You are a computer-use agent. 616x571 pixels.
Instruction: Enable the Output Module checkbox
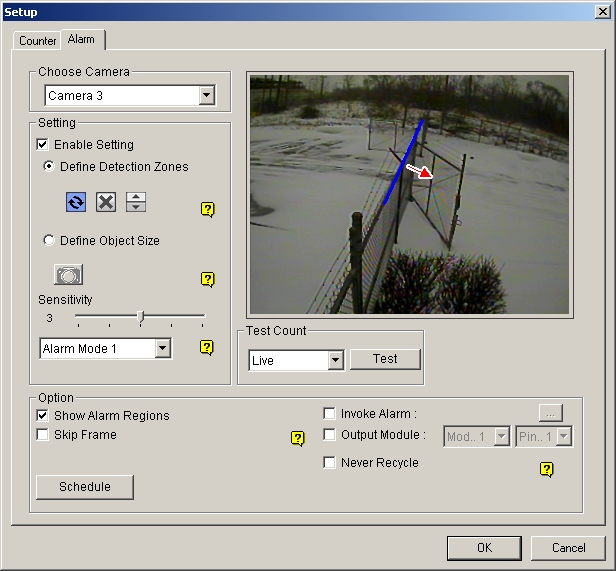click(x=329, y=435)
